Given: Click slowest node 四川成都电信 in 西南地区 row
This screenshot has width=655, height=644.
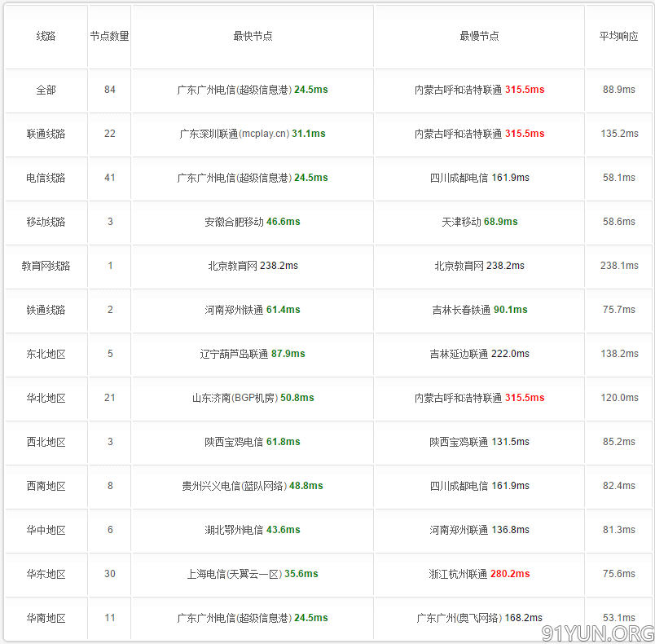Looking at the screenshot, I should (479, 486).
